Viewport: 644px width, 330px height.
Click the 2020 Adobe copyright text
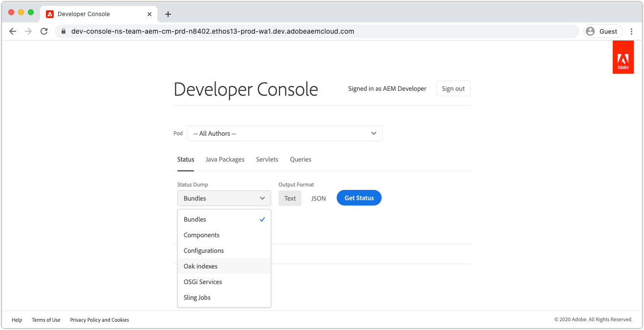593,320
